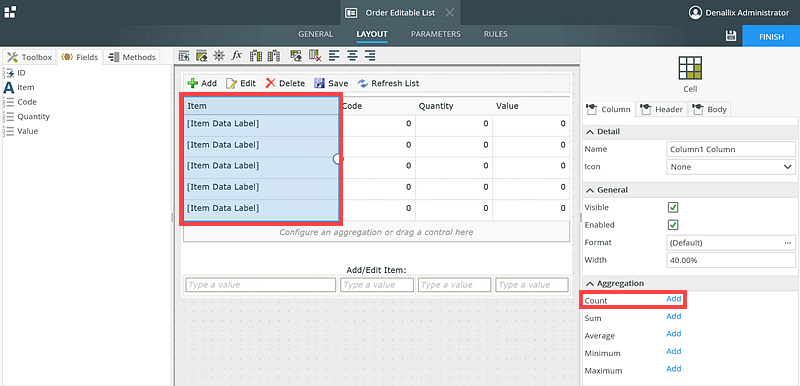Select the align left toolbar icon
The image size is (800, 386).
334,56
